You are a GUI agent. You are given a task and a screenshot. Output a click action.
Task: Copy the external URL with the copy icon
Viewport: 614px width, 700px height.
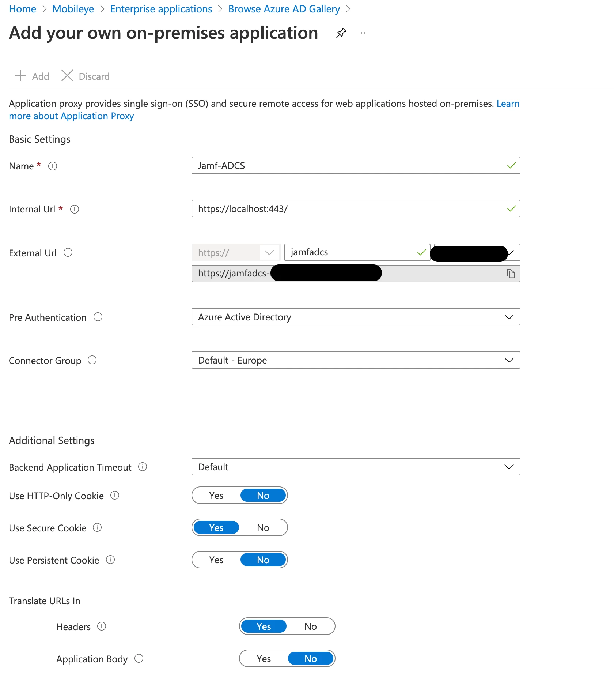click(x=511, y=274)
